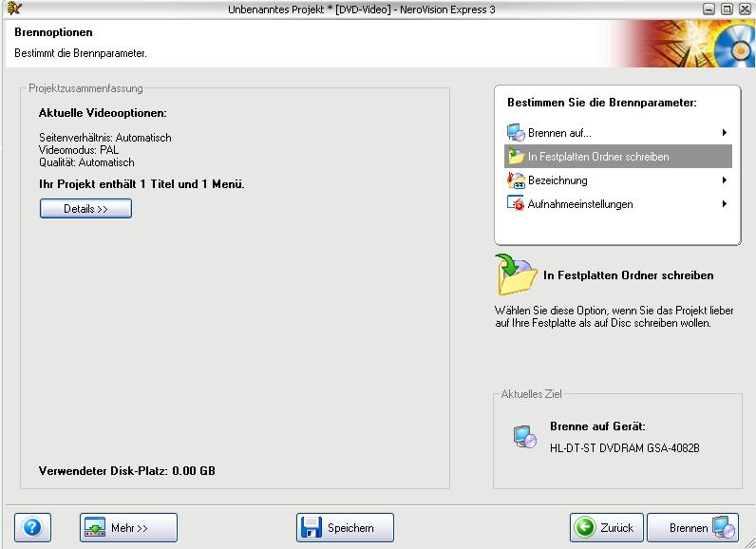Click the Aufnahmeeinstellungen recording icon
The height and width of the screenshot is (549, 756).
516,204
